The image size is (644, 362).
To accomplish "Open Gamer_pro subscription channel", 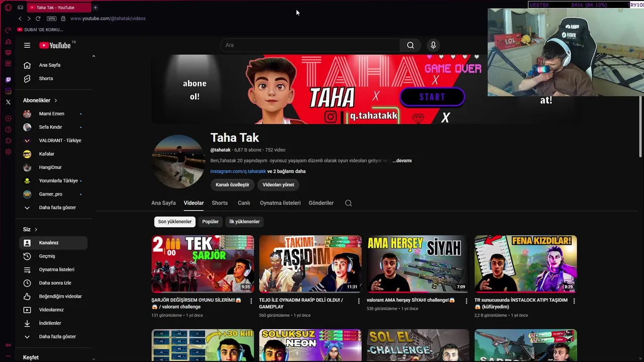I will pyautogui.click(x=53, y=194).
